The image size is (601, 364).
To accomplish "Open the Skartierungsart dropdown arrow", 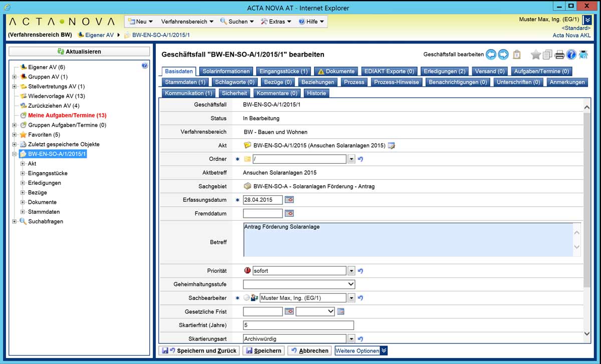I will pos(351,339).
